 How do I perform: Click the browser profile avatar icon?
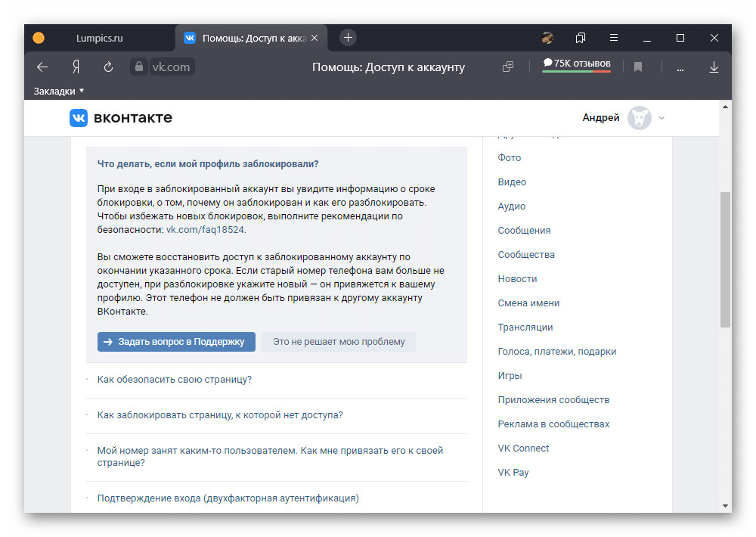547,38
